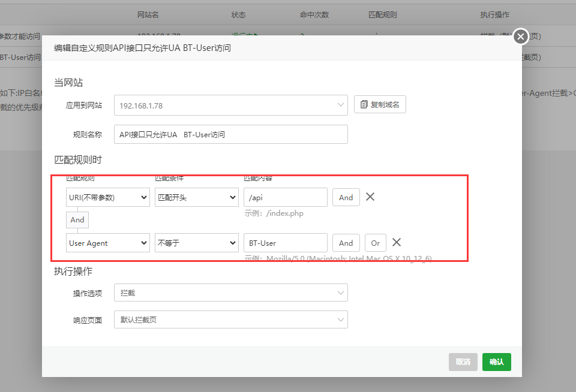Click the 匹配规则 column header in background table
The width and height of the screenshot is (576, 392).
(x=383, y=14)
